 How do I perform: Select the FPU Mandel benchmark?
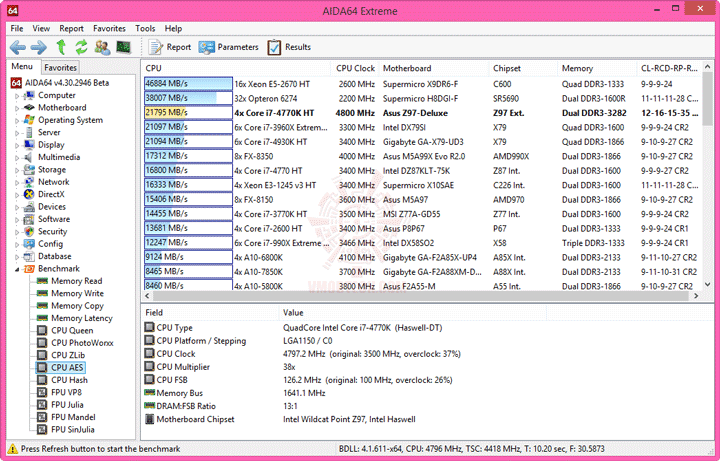tap(73, 417)
